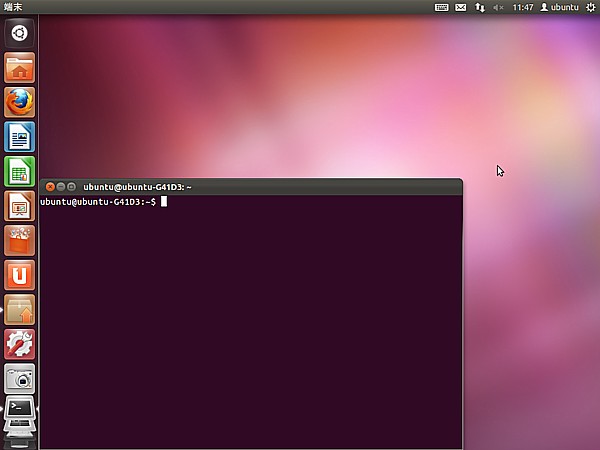600x450 pixels.
Task: Minimize the terminal window
Action: tap(60, 187)
